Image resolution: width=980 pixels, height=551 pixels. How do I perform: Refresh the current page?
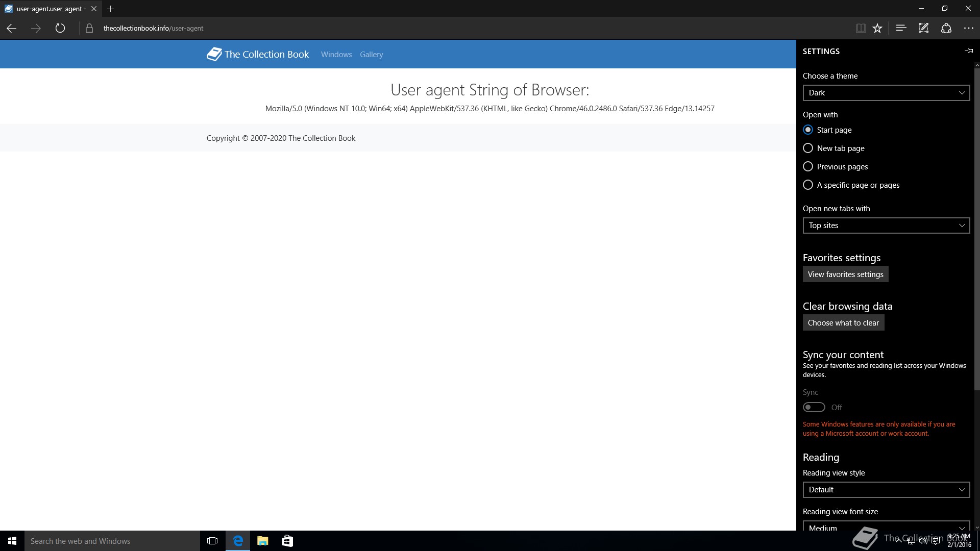tap(60, 29)
